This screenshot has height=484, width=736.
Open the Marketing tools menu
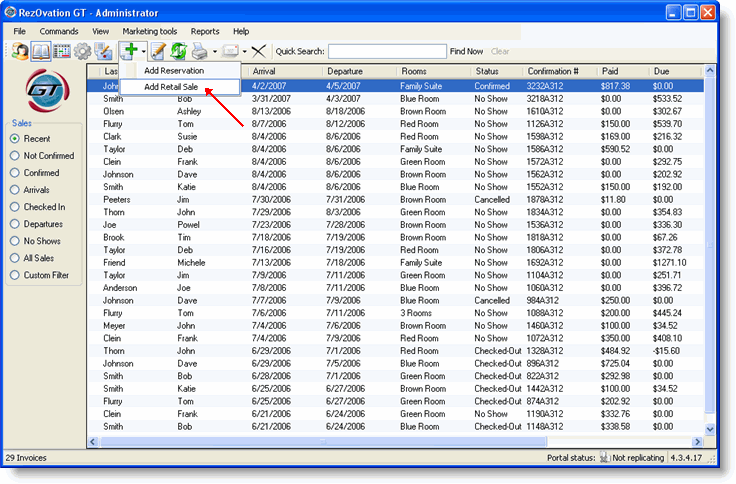(150, 31)
